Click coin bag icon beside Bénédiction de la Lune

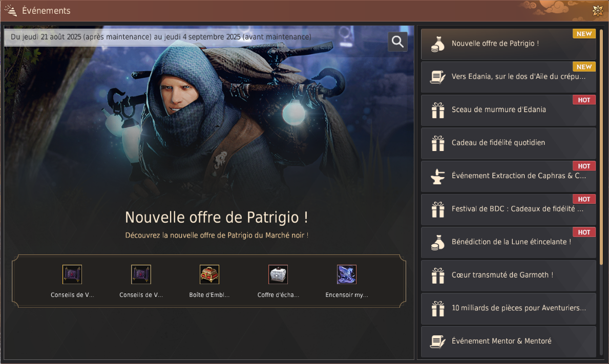point(438,243)
